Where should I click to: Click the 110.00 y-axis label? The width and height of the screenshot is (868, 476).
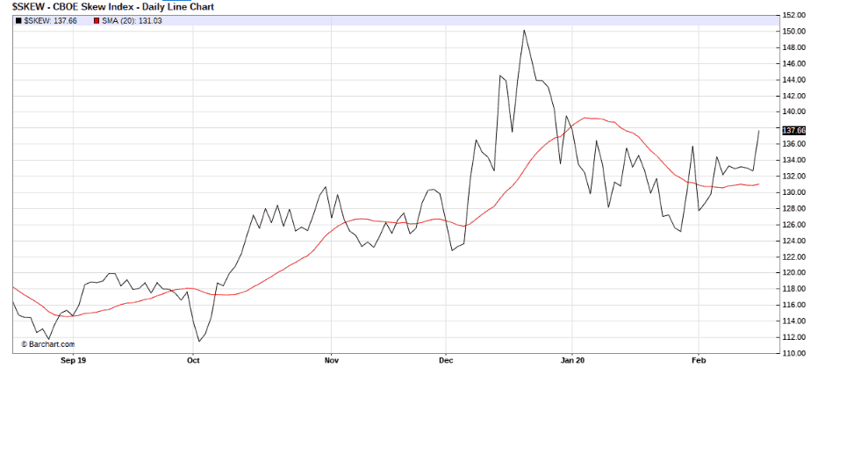pos(793,353)
